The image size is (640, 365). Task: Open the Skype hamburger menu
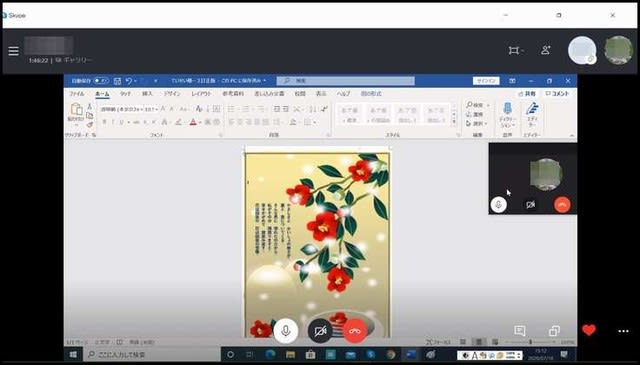(13, 51)
